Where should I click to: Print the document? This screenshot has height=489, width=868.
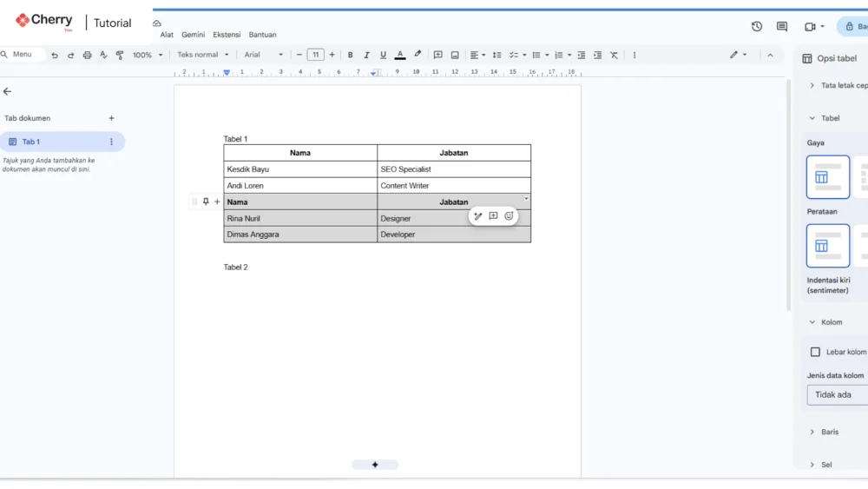87,55
